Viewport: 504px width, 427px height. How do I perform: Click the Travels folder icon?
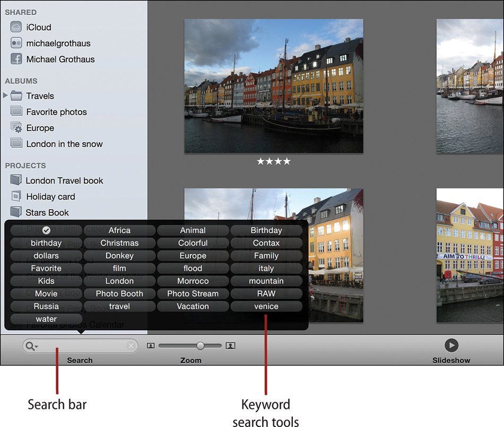(x=16, y=95)
